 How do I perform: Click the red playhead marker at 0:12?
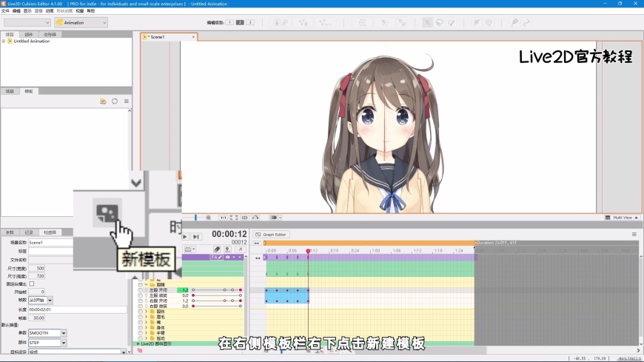308,251
